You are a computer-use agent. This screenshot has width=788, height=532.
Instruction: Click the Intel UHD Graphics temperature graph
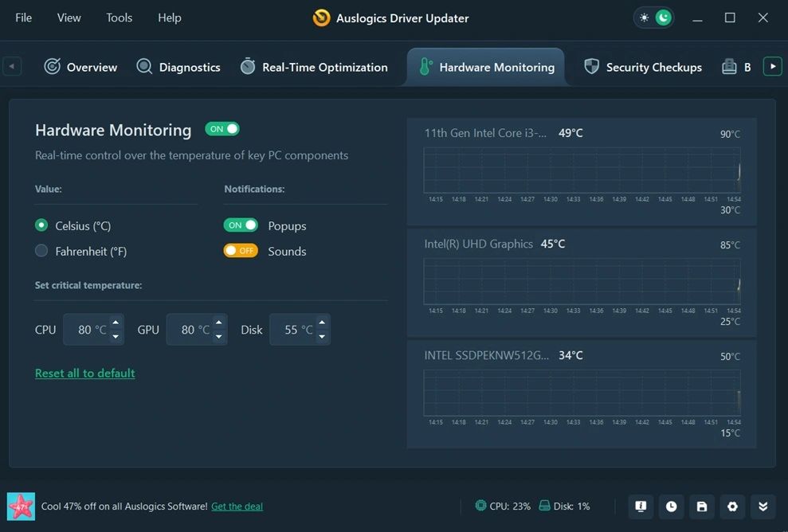pyautogui.click(x=582, y=282)
